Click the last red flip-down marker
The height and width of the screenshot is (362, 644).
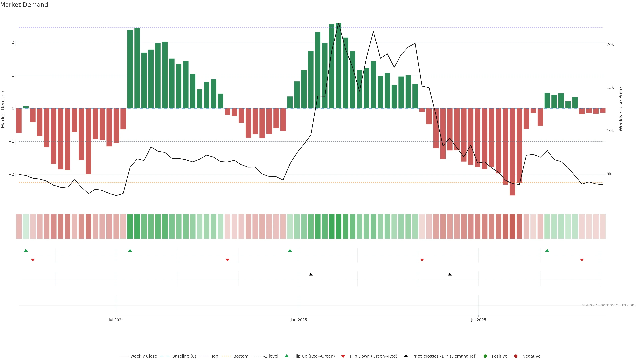click(x=582, y=260)
